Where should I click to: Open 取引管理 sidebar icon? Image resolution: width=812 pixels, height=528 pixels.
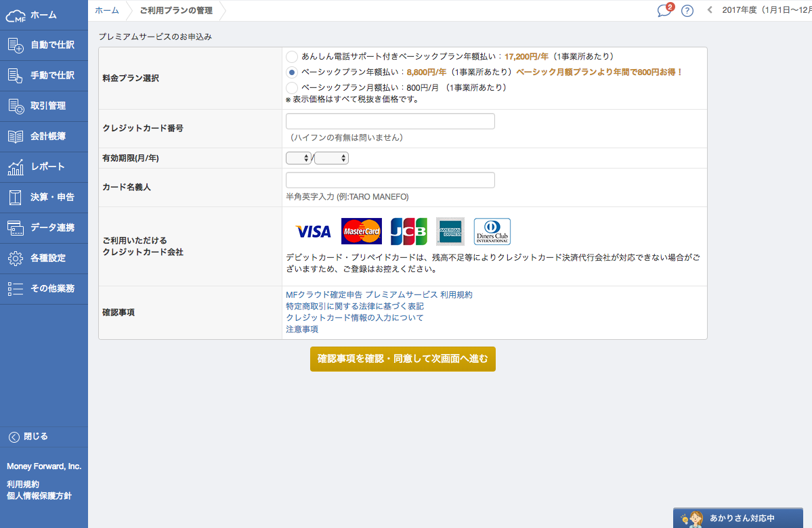pos(16,106)
